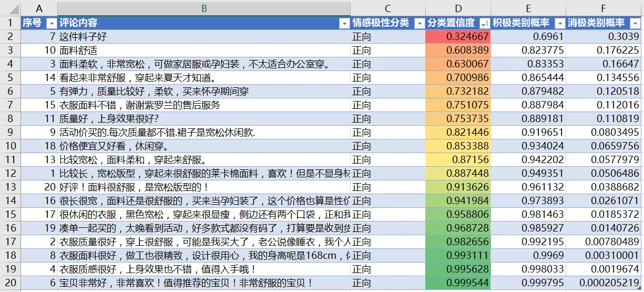
Task: Click the value 0.992195
Action: click(x=528, y=242)
